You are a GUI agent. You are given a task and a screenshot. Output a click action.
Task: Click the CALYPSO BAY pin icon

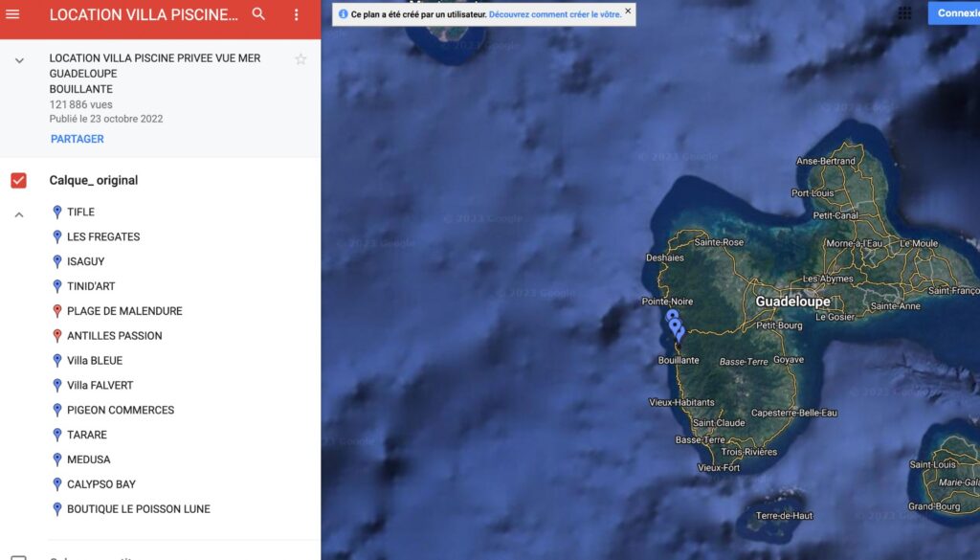pos(56,483)
